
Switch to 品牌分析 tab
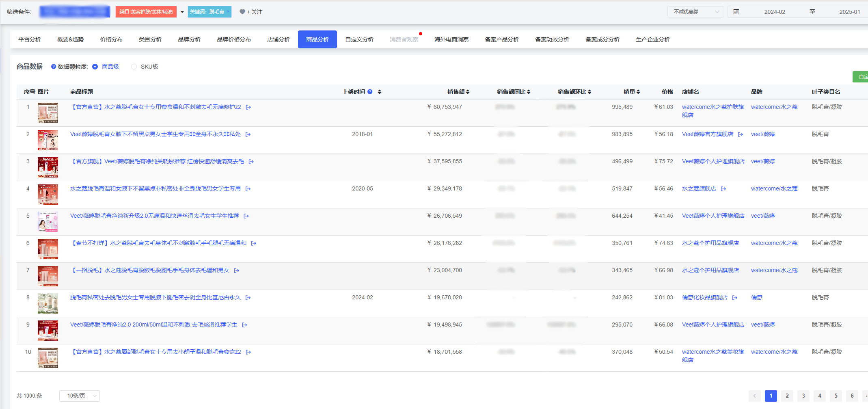189,39
